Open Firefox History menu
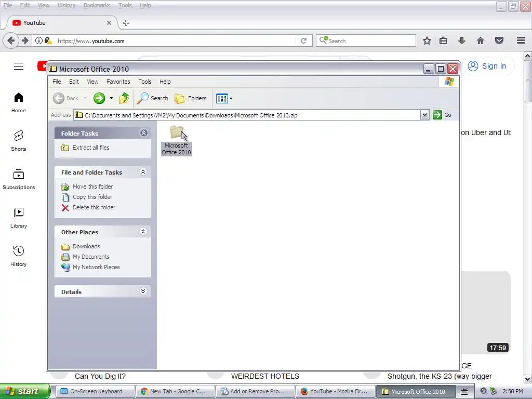The height and width of the screenshot is (399, 532). tap(66, 5)
